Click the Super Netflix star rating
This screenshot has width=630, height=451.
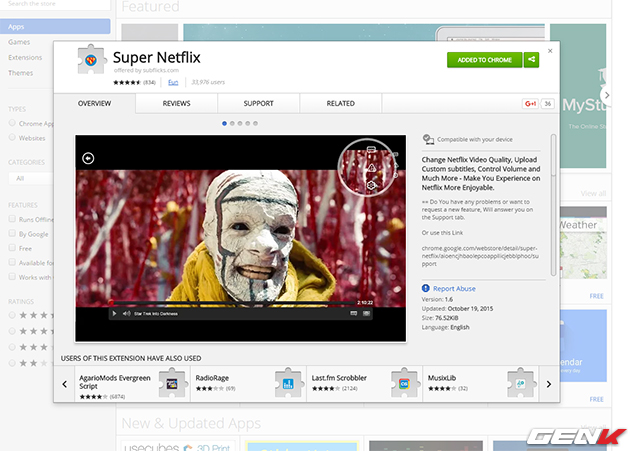point(127,82)
